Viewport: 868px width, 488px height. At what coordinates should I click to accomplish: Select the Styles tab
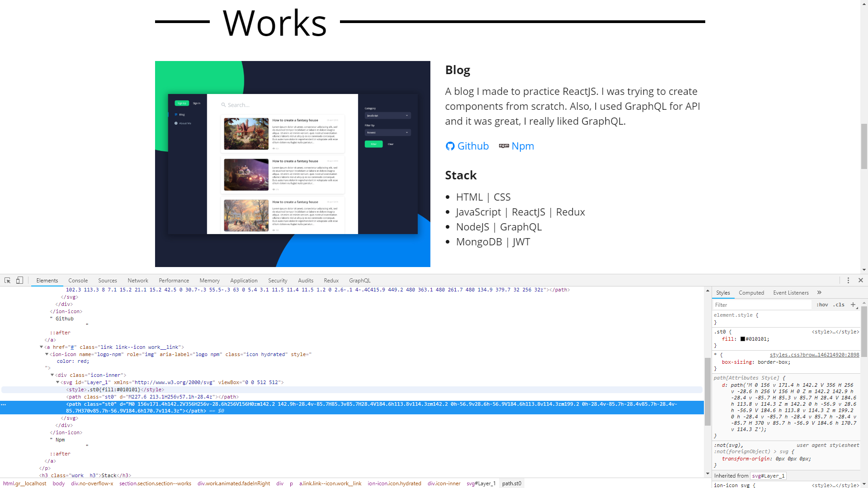(x=723, y=293)
